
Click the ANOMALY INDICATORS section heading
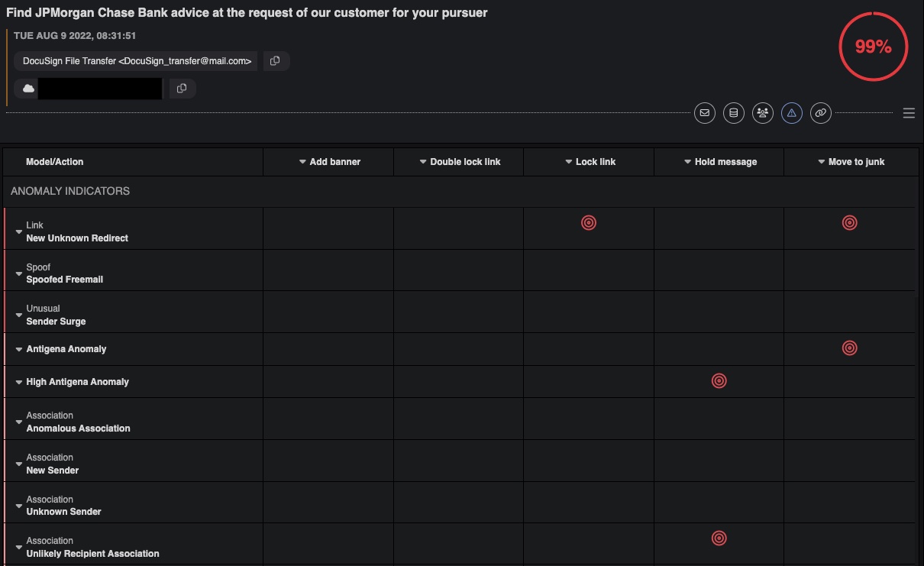[70, 191]
